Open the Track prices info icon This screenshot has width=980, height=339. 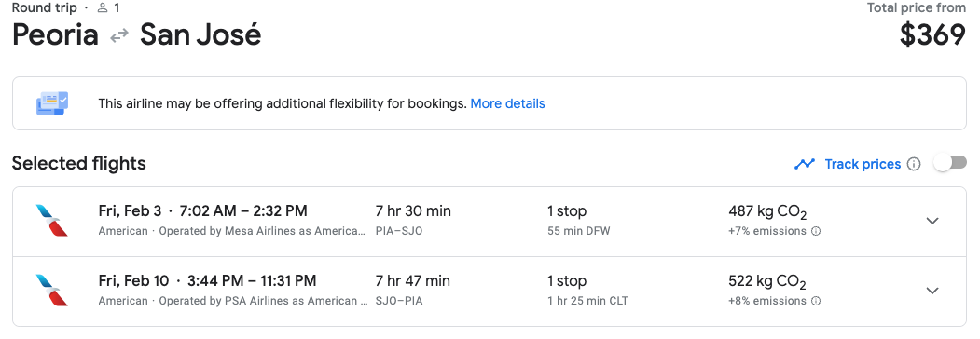pyautogui.click(x=914, y=164)
